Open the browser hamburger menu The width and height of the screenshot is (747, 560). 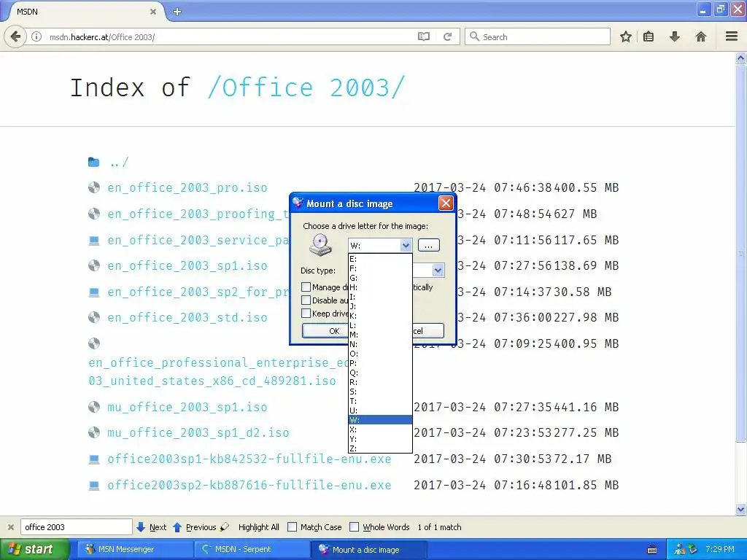coord(732,36)
